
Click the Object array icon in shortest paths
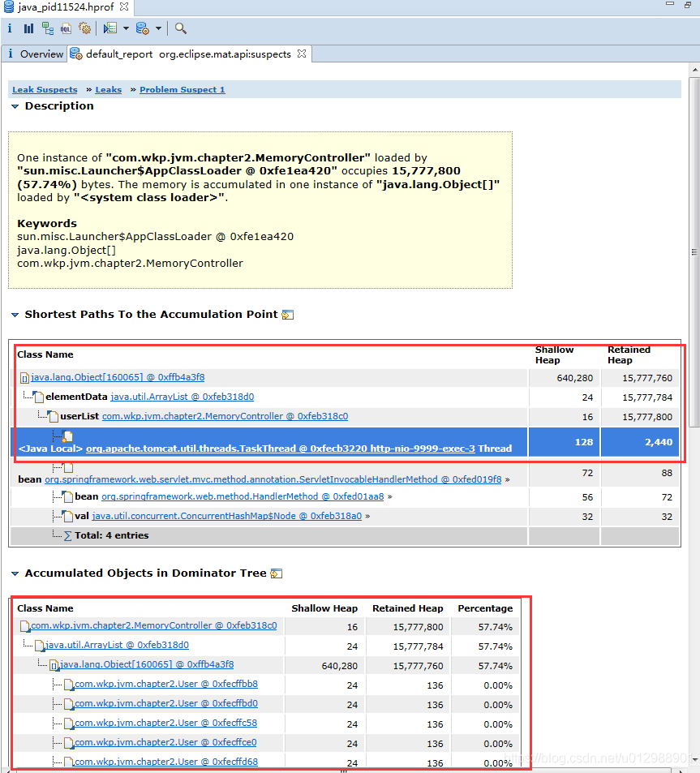(x=24, y=378)
